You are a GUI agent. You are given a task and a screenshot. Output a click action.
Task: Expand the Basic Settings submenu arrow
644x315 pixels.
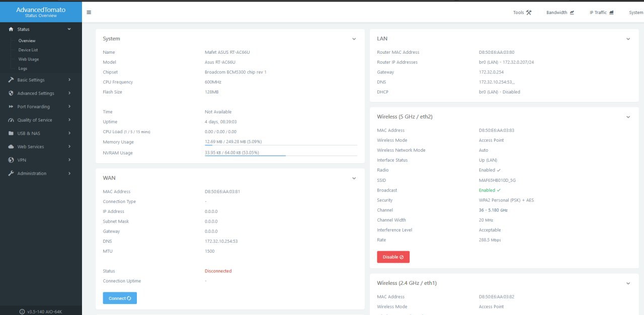(69, 80)
